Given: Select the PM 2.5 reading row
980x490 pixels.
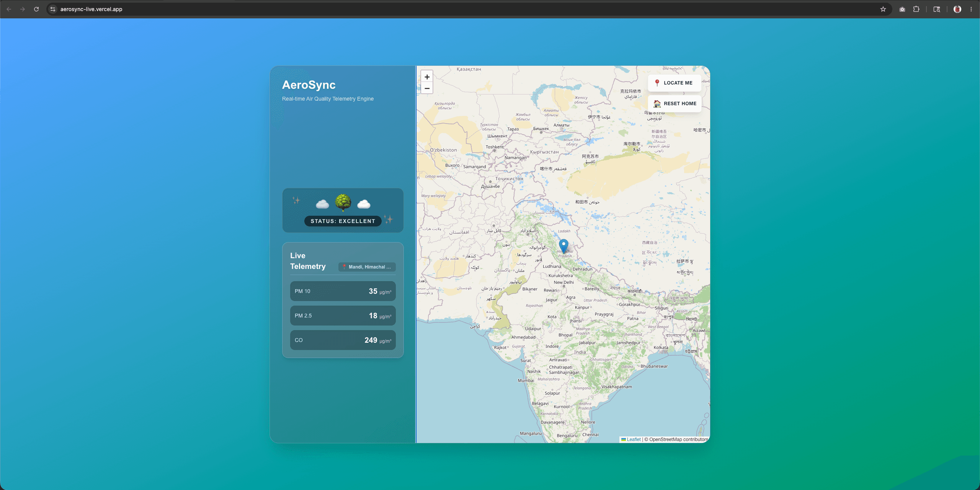Looking at the screenshot, I should tap(343, 316).
